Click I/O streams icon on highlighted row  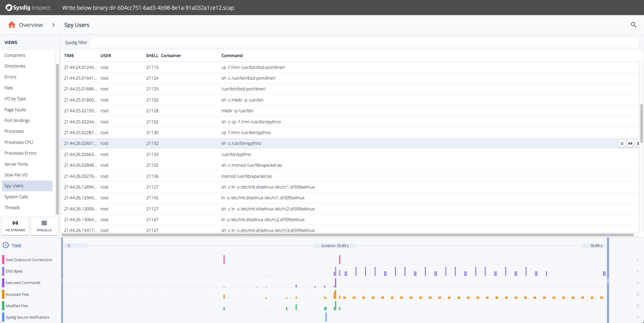coord(630,143)
